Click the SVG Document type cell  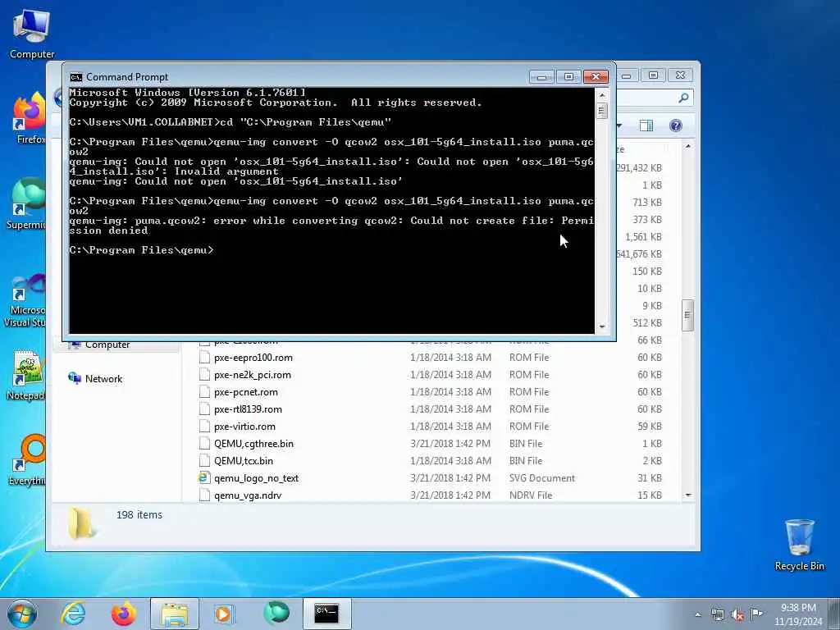pyautogui.click(x=541, y=478)
